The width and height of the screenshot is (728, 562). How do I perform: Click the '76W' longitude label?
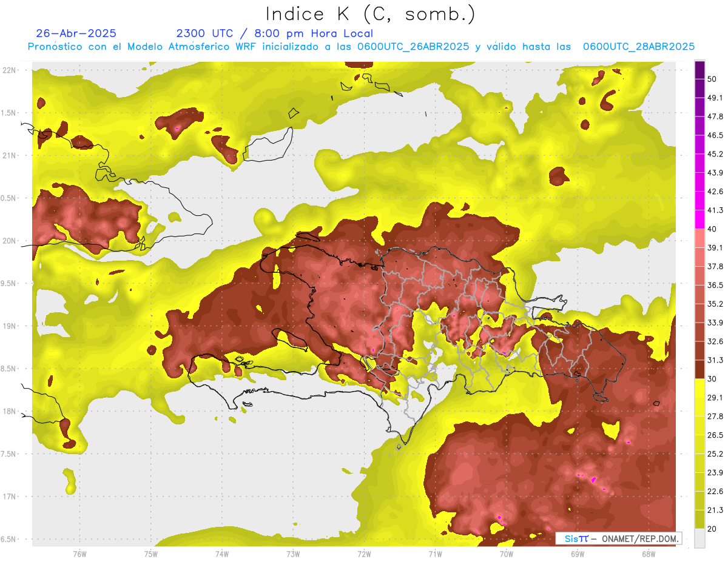pyautogui.click(x=79, y=554)
